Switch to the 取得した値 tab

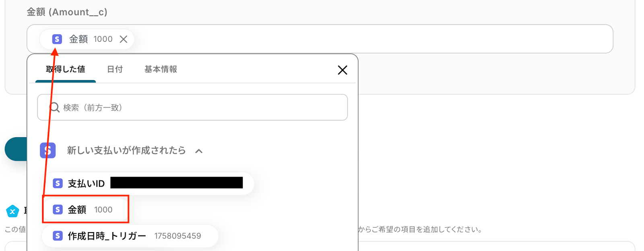[x=66, y=69]
